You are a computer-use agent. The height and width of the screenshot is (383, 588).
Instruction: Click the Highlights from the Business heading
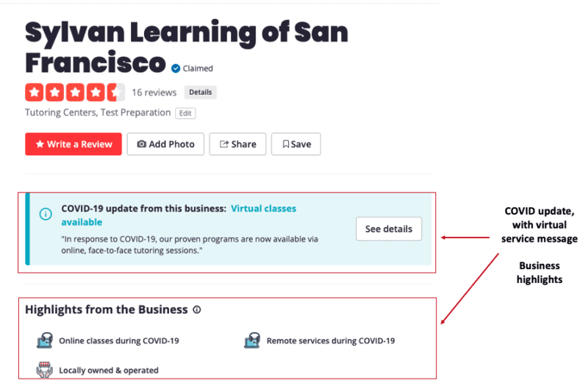pyautogui.click(x=107, y=309)
